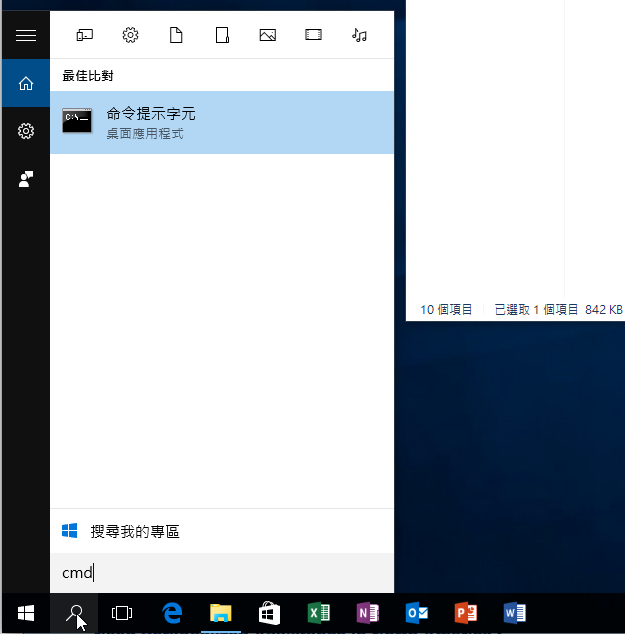Launch PowerPoint from the taskbar
Screen dimensions: 625x634
click(466, 613)
